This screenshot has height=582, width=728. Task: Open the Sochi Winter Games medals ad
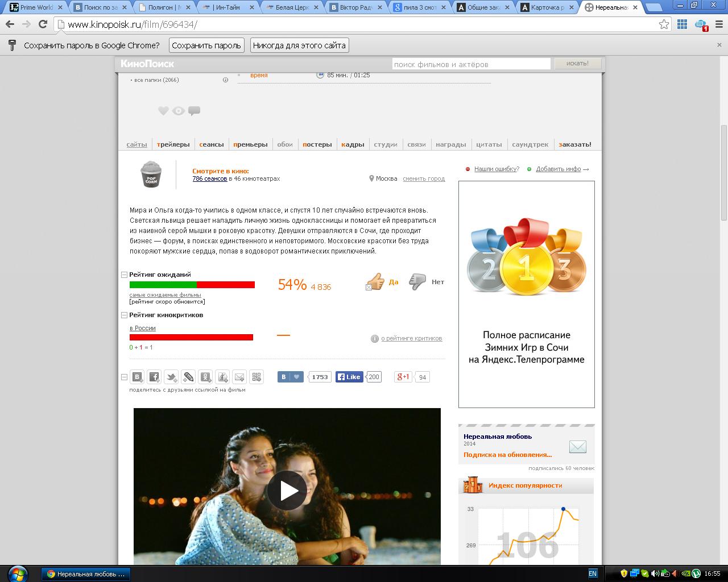(x=527, y=294)
